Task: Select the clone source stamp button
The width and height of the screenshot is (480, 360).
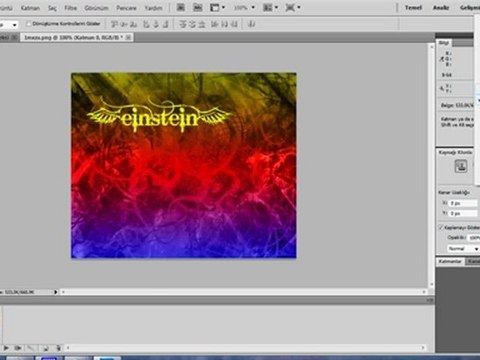Action: tap(461, 166)
